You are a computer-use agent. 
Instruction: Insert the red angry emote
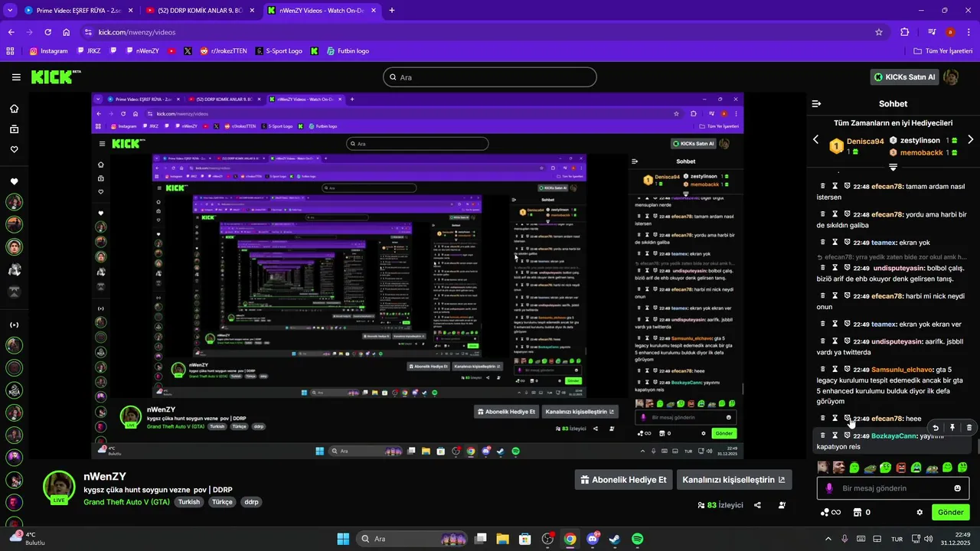[901, 467]
